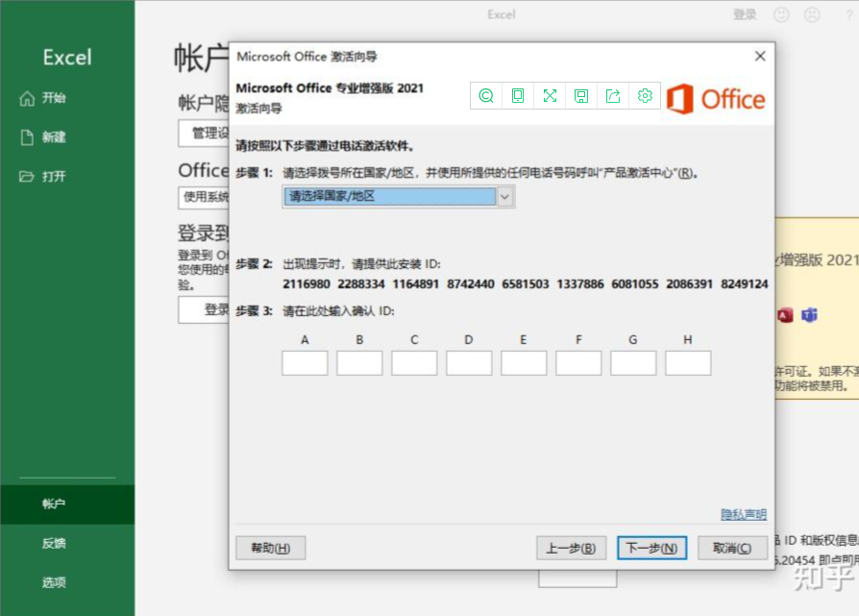Click the smiley feedback icon in title bar
The height and width of the screenshot is (616, 859).
click(781, 14)
